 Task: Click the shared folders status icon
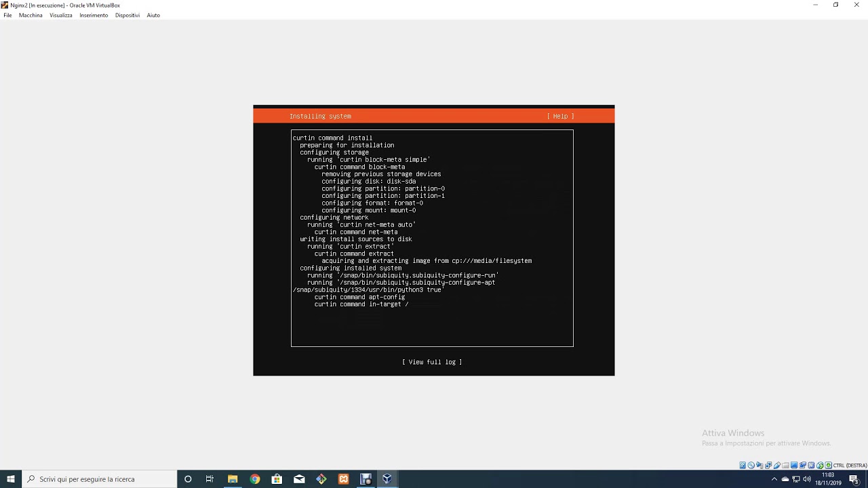click(785, 466)
